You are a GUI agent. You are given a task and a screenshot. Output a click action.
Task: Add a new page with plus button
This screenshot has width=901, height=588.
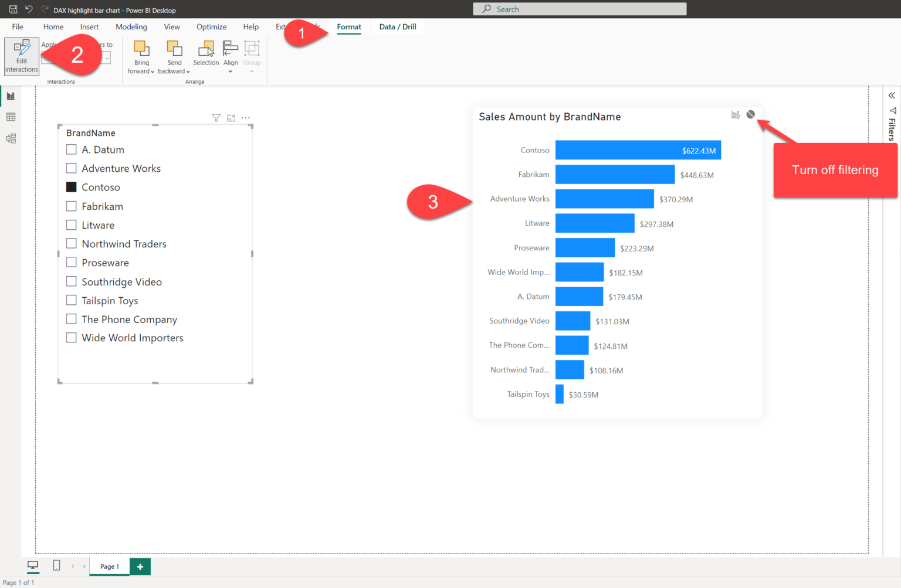(140, 567)
